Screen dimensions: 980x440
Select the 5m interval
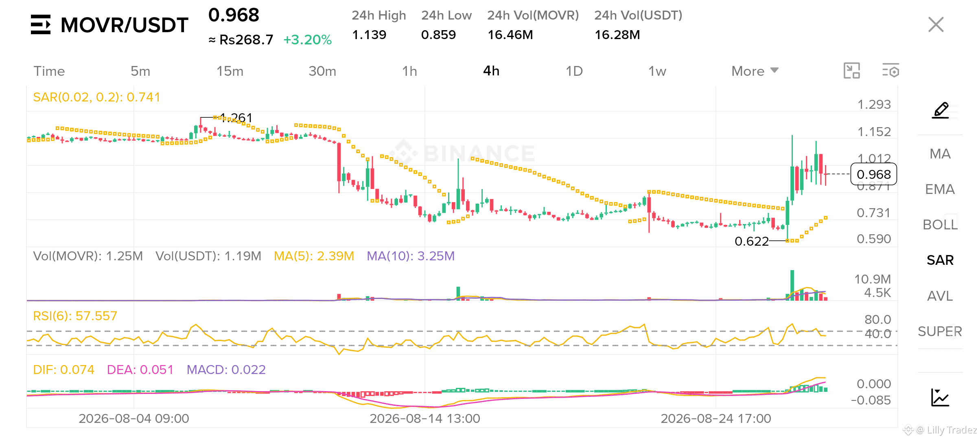(140, 71)
